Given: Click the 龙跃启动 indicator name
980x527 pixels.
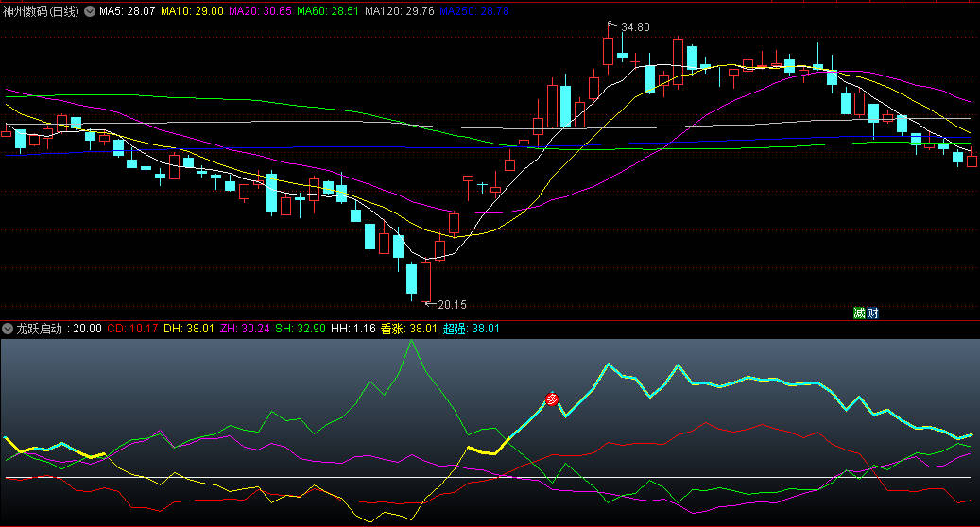Looking at the screenshot, I should (x=39, y=329).
